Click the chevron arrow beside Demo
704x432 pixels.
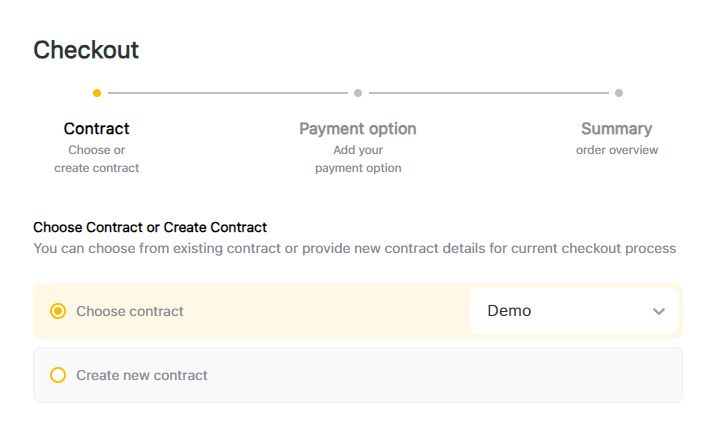pyautogui.click(x=659, y=311)
